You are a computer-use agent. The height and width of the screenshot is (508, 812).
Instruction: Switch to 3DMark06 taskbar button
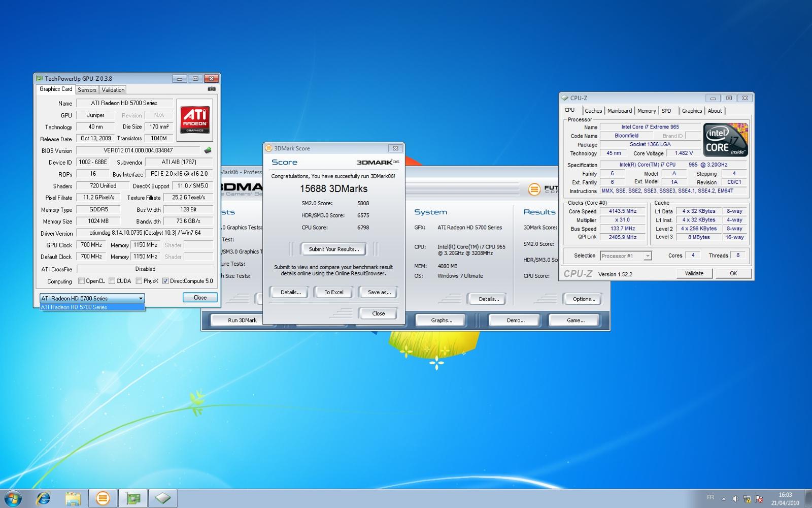coord(103,498)
